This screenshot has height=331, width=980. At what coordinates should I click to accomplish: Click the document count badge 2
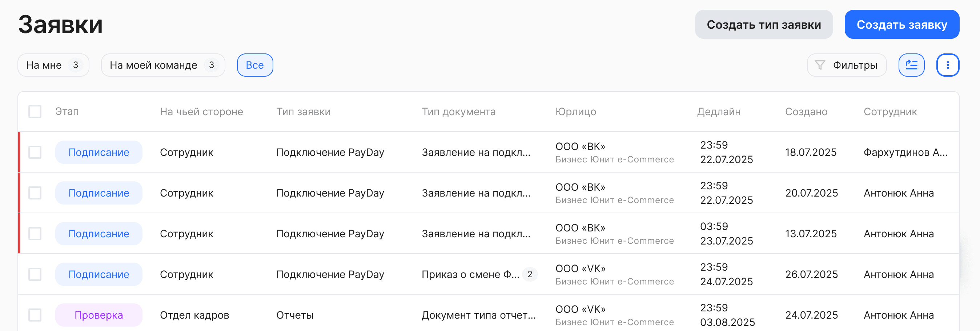point(530,274)
